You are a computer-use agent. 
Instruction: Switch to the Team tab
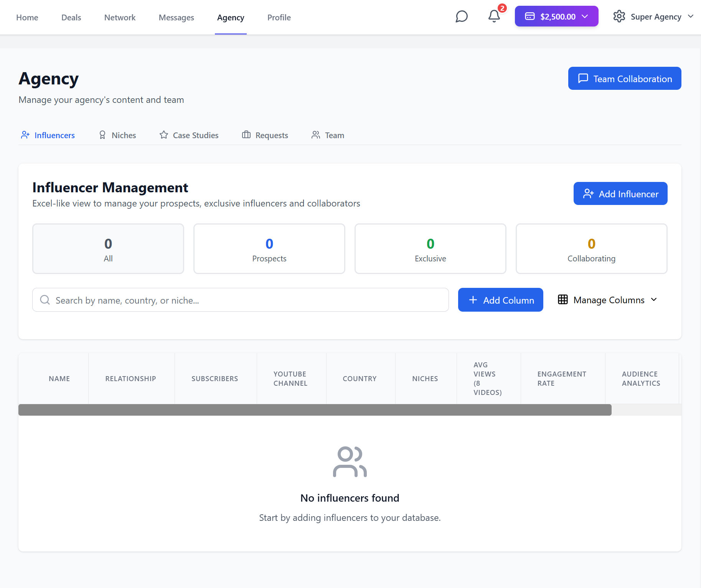tap(328, 135)
